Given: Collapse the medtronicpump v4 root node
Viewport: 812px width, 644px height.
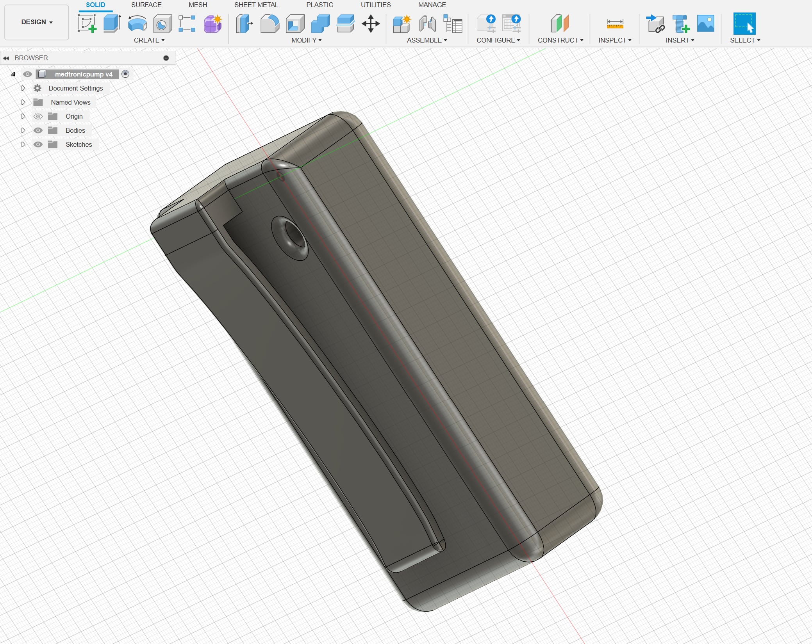Looking at the screenshot, I should click(x=13, y=74).
